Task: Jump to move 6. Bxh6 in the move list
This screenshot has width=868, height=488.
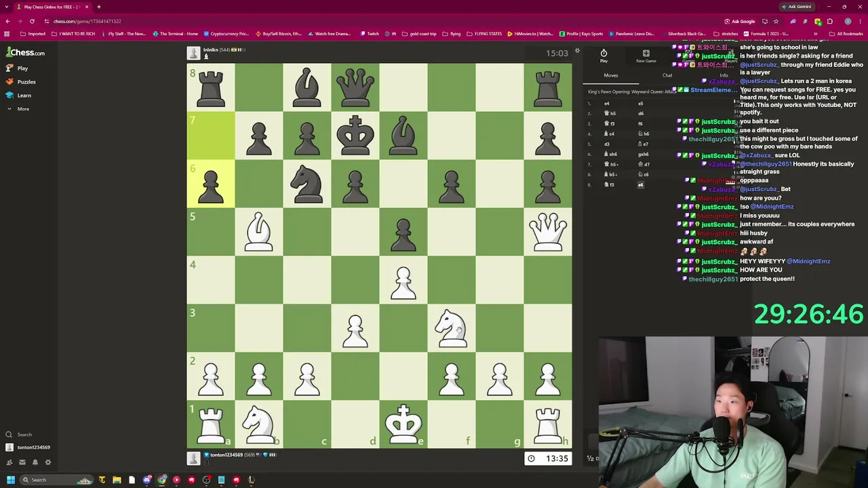Action: coord(610,155)
